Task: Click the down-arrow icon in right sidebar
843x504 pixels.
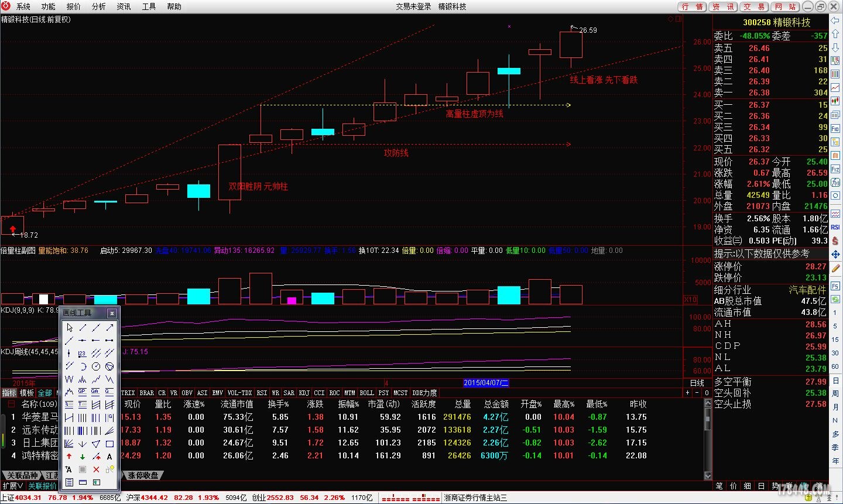Action: point(835,48)
